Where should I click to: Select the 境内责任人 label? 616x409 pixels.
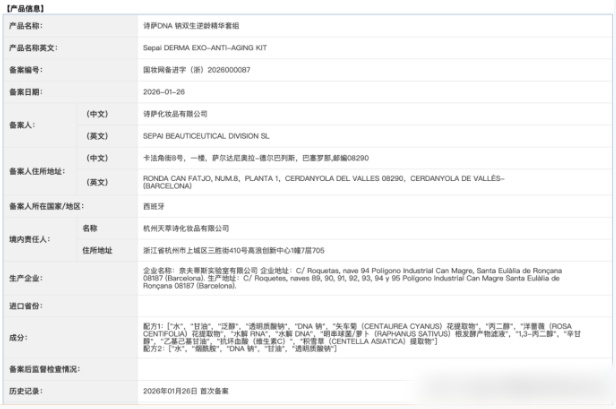point(29,239)
